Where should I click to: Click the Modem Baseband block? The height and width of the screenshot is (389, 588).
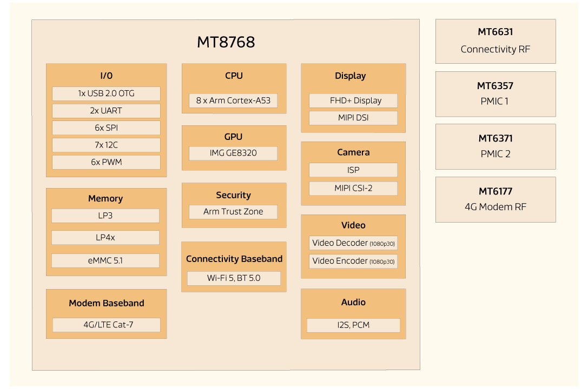click(x=106, y=303)
